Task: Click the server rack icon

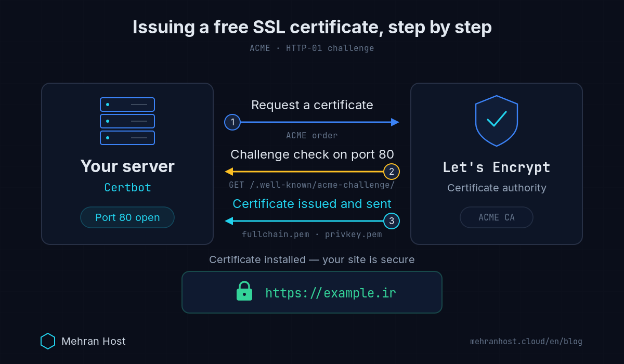Action: [x=127, y=121]
